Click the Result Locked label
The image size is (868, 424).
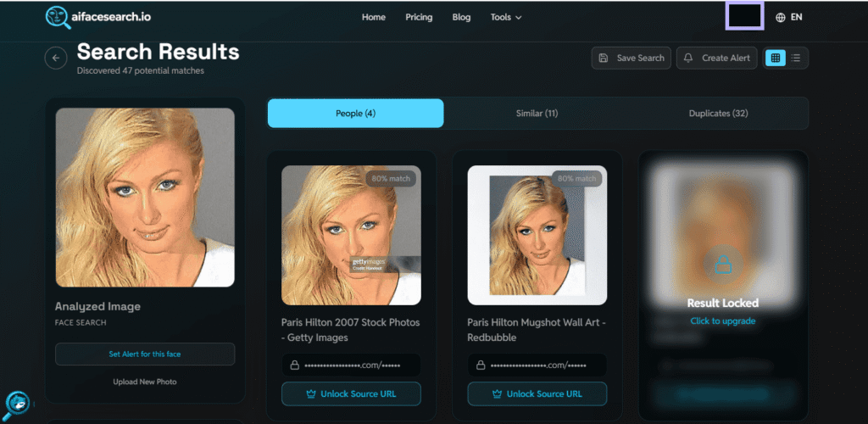click(723, 304)
